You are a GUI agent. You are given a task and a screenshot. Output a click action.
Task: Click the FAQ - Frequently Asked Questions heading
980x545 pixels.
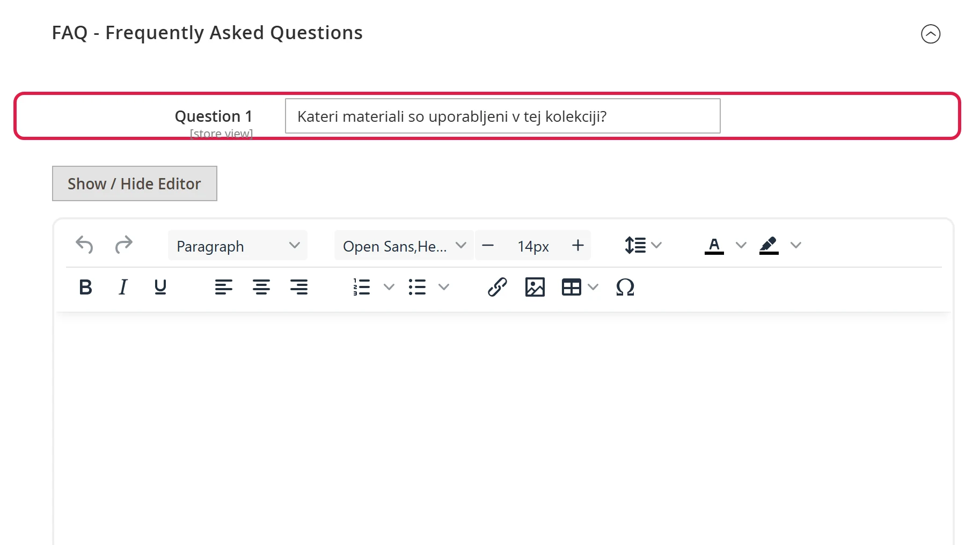pyautogui.click(x=207, y=33)
